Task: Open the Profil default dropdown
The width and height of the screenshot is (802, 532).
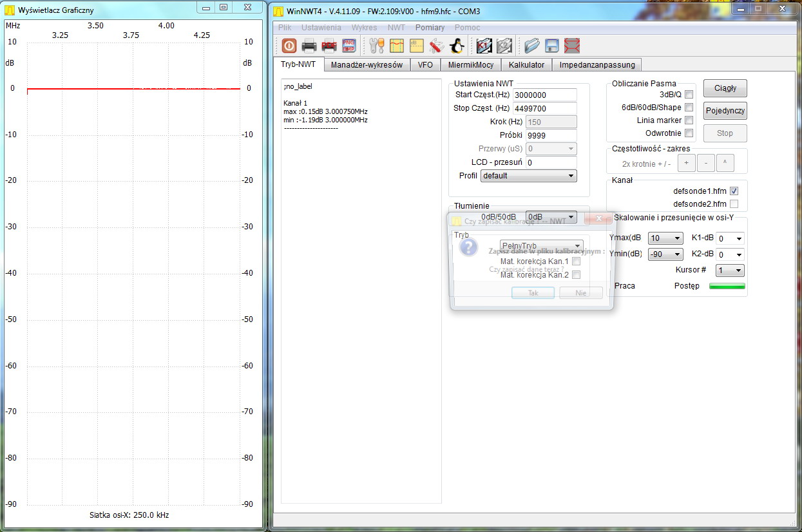Action: click(x=528, y=176)
